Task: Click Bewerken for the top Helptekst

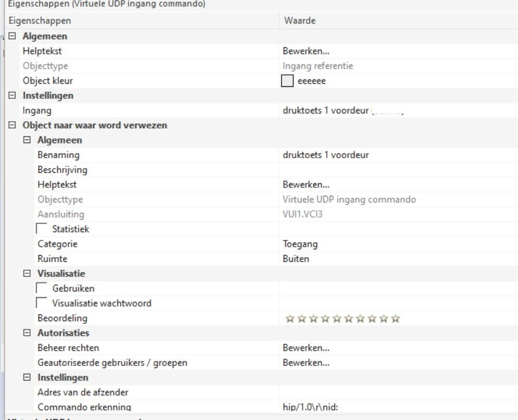Action: 306,52
